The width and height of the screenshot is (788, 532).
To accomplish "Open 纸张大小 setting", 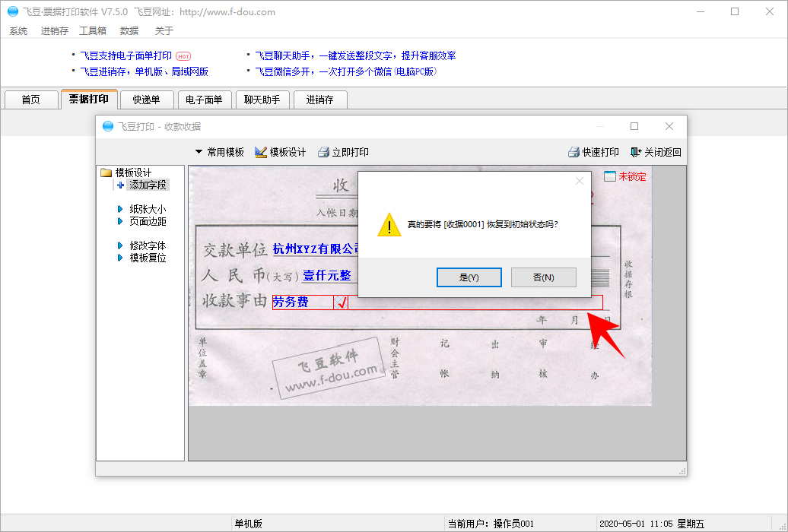I will click(x=148, y=209).
